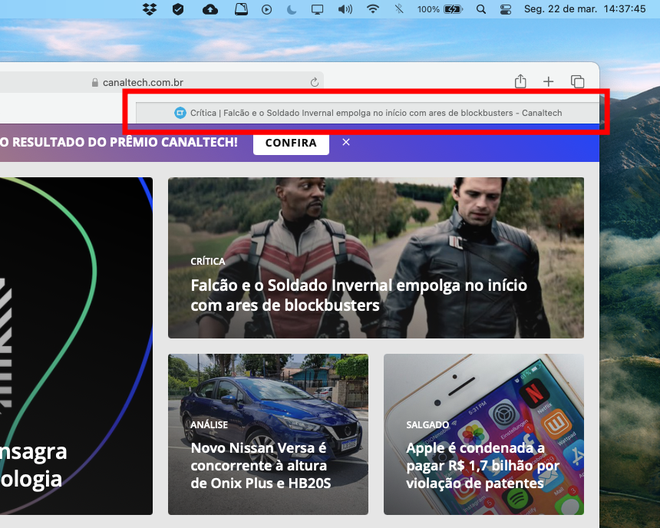The width and height of the screenshot is (660, 528).
Task: Open the Safari share button
Action: 520,81
